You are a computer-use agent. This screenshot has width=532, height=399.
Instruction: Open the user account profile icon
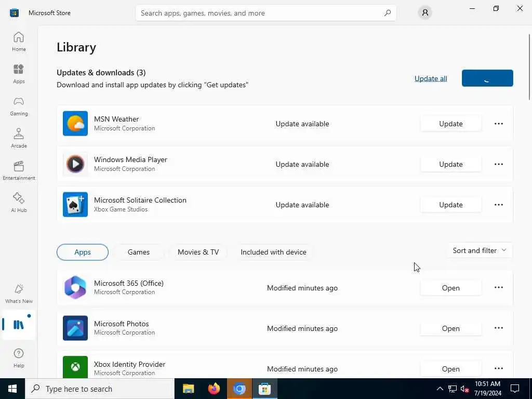point(425,13)
